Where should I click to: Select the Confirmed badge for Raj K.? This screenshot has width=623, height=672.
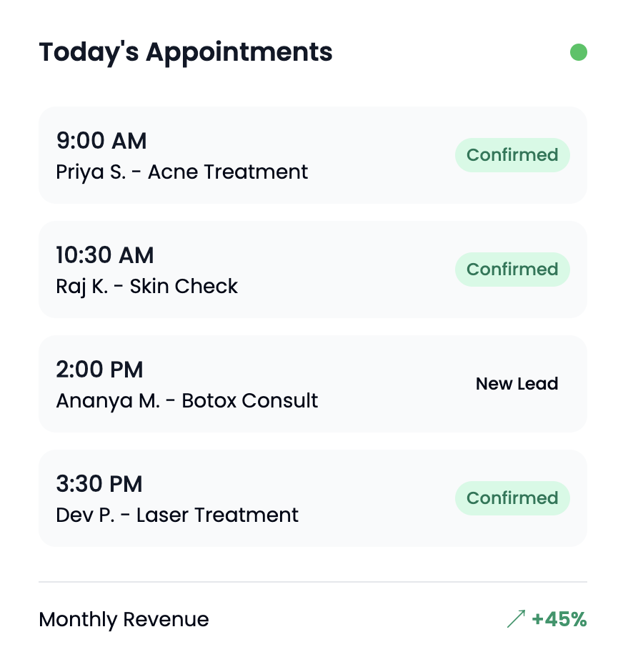tap(512, 270)
